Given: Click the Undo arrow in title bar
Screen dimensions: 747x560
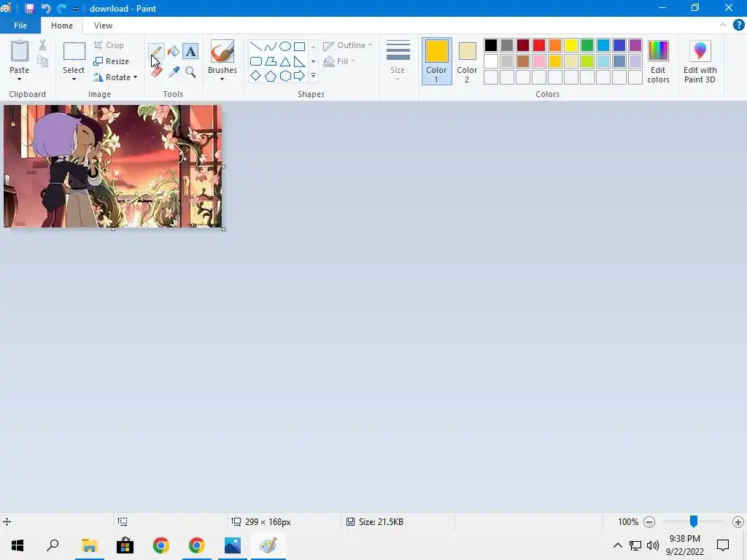Looking at the screenshot, I should (46, 8).
